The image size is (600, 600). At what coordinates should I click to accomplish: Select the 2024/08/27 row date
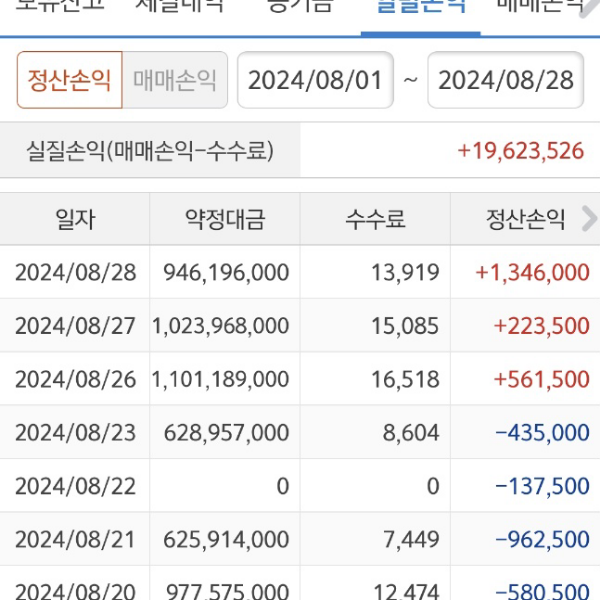[75, 325]
